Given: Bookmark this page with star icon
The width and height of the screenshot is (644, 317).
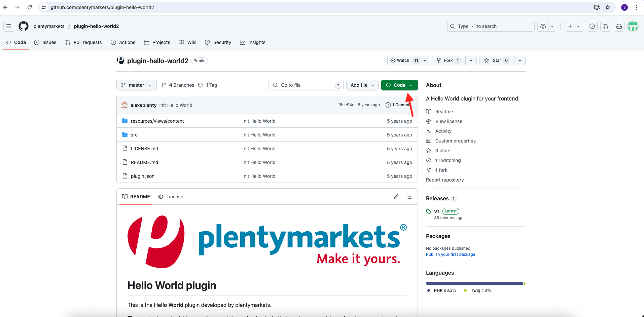Looking at the screenshot, I should point(608,7).
